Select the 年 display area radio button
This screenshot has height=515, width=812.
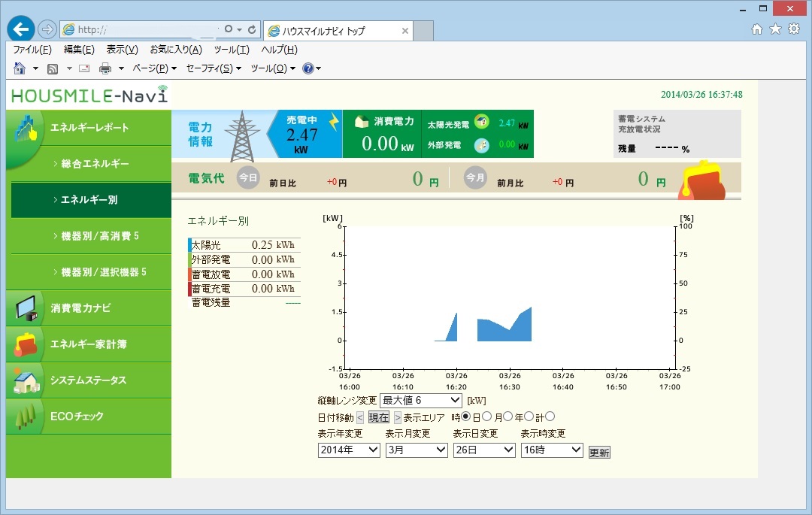tap(529, 417)
